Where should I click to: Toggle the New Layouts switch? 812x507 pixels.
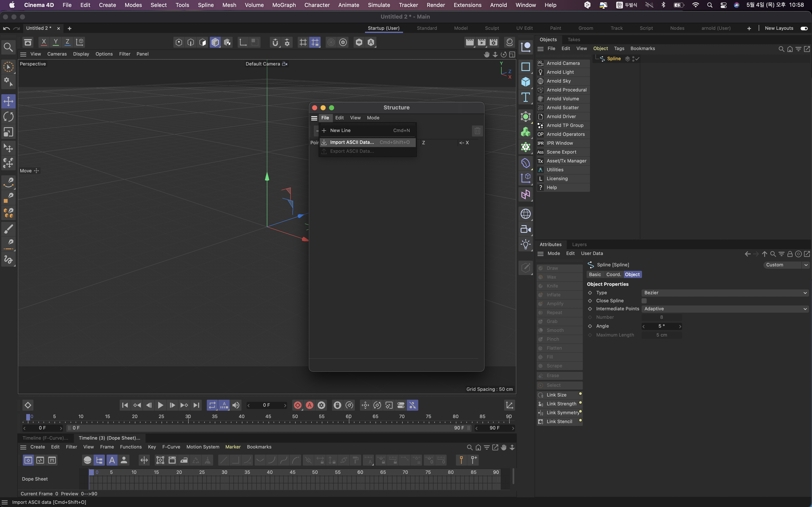804,28
